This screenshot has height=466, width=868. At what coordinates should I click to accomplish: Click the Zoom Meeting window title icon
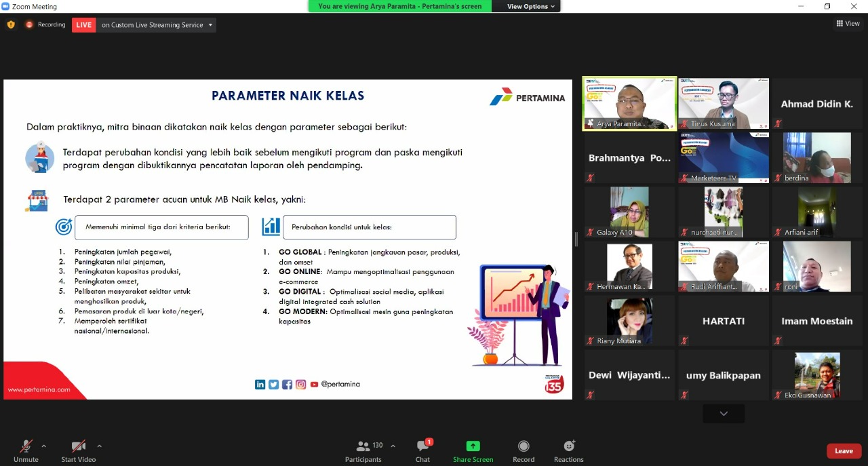[x=5, y=6]
